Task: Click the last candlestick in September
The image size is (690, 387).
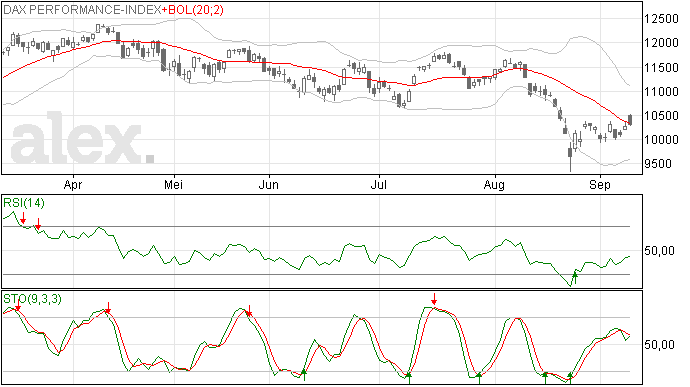Action: 630,120
